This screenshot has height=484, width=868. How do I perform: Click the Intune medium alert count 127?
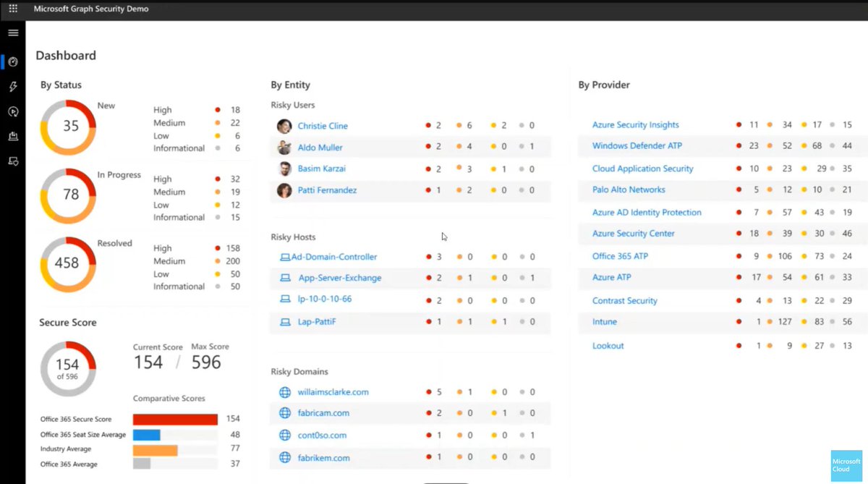click(x=785, y=322)
